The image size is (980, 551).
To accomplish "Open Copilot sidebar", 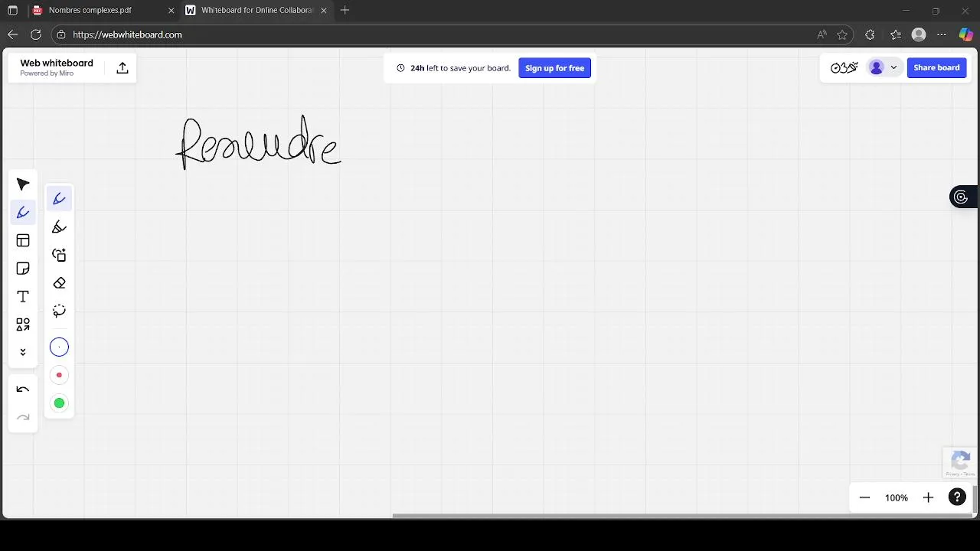I will tap(966, 34).
